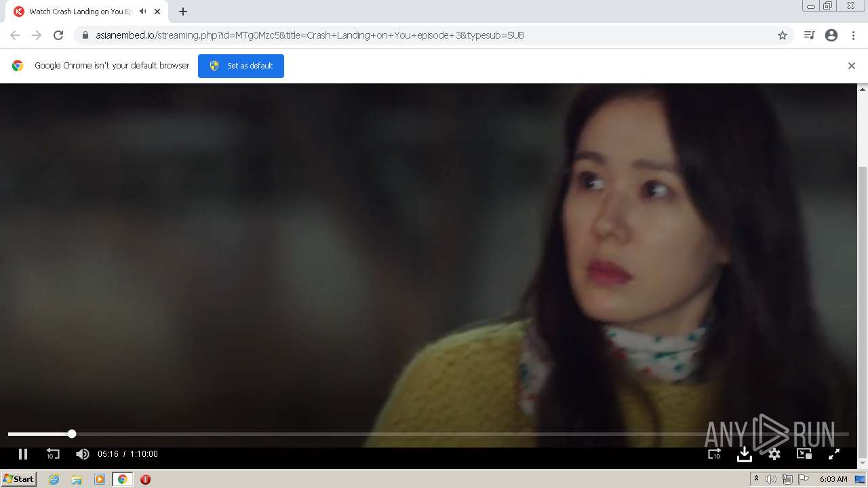Go forward in browser history
This screenshot has width=868, height=488.
coord(37,35)
